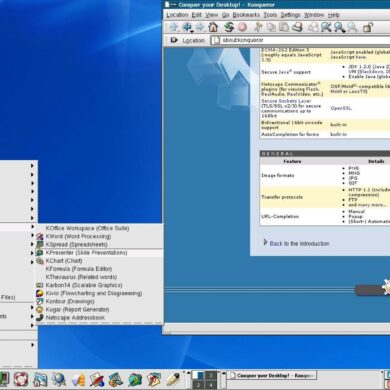Viewport: 390px width, 390px height.
Task: Click the about:konqueror location field
Action: [300, 40]
